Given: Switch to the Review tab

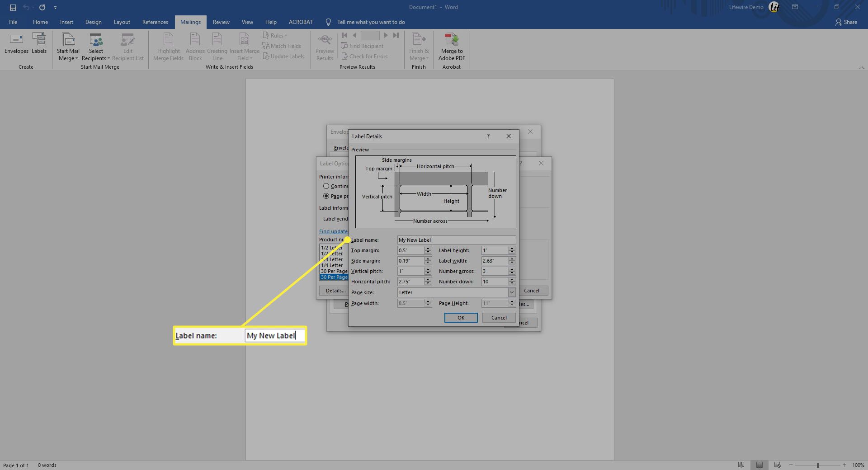Looking at the screenshot, I should point(221,22).
